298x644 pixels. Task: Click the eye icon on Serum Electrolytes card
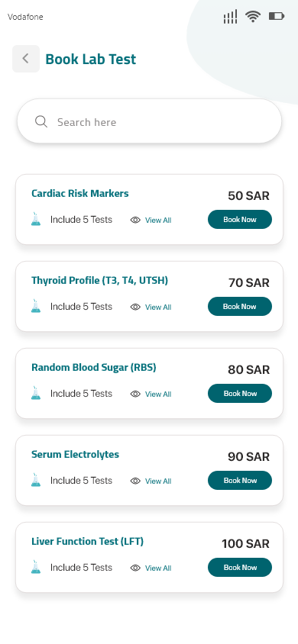(135, 481)
